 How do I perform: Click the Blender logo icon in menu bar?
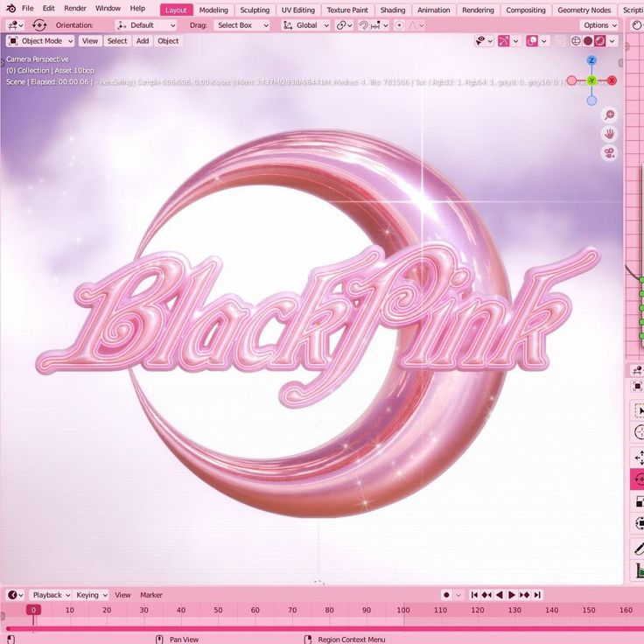pyautogui.click(x=10, y=9)
